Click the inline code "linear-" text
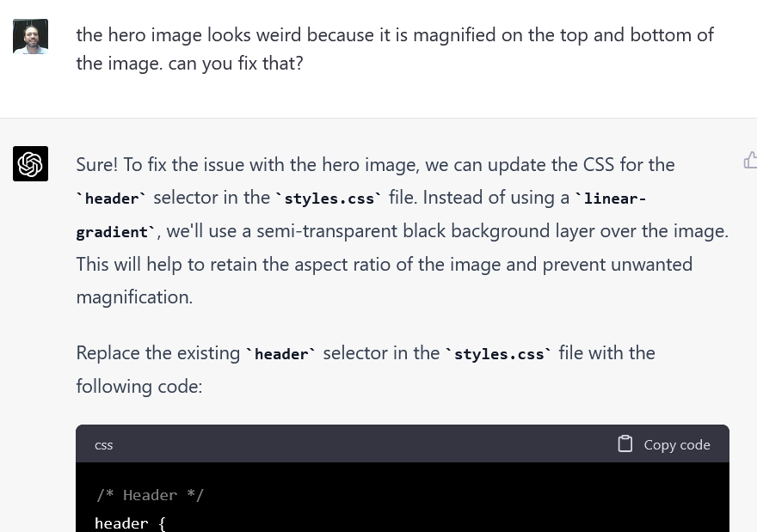757x532 pixels. [x=611, y=199]
